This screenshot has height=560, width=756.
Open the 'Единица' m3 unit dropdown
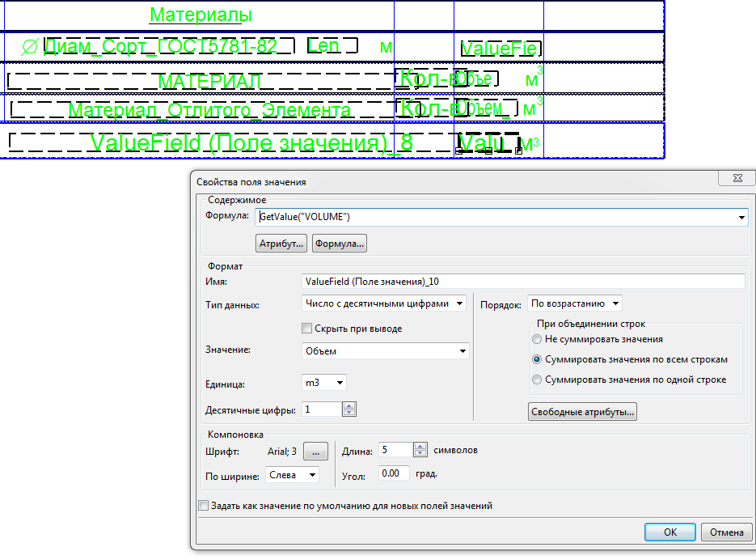tap(323, 383)
